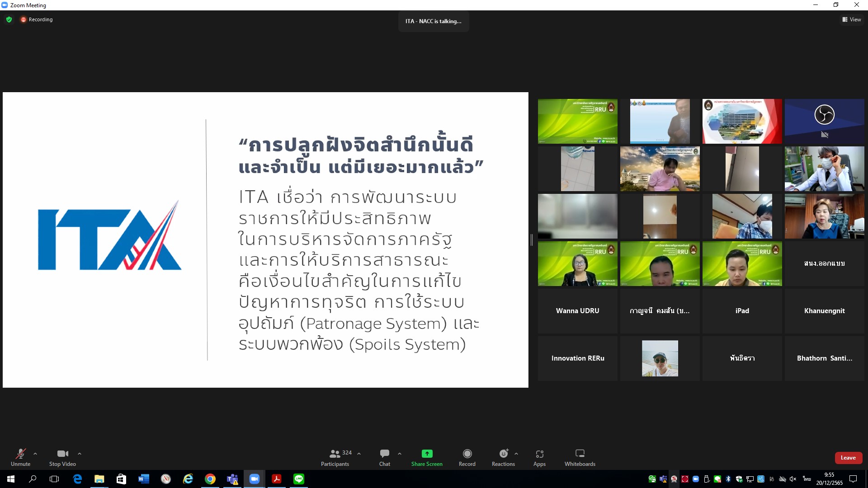
Task: Open Google Chrome from taskbar
Action: point(210,479)
